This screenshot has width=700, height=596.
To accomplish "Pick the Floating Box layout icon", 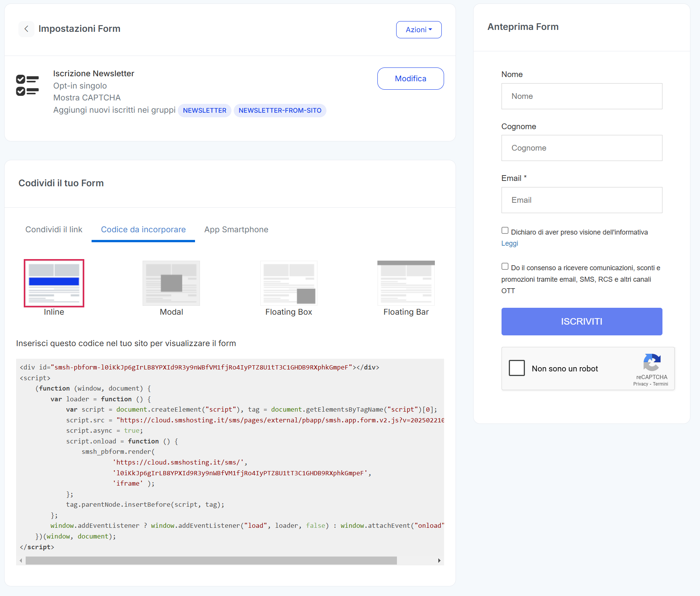I will (289, 283).
